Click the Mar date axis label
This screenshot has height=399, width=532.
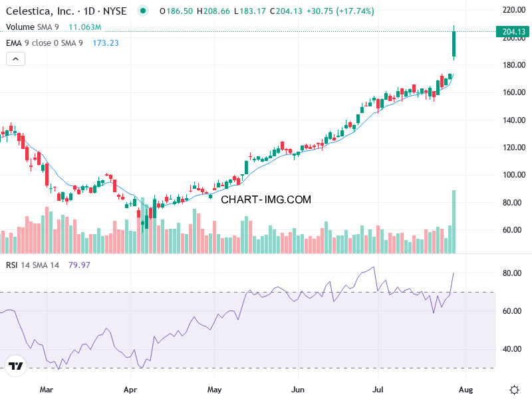[x=47, y=390]
